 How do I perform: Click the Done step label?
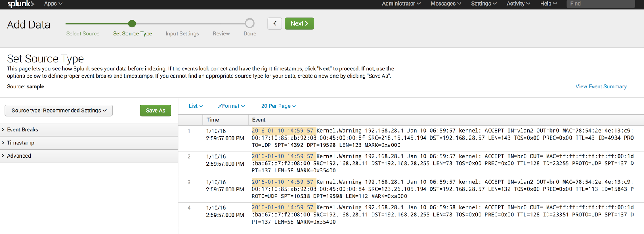point(250,33)
